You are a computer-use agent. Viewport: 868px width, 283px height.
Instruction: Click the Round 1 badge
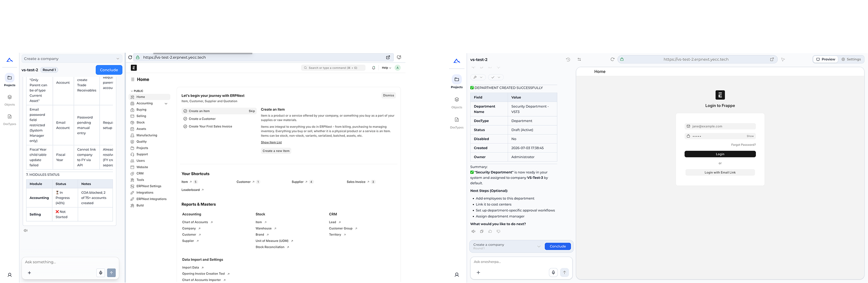pos(49,70)
